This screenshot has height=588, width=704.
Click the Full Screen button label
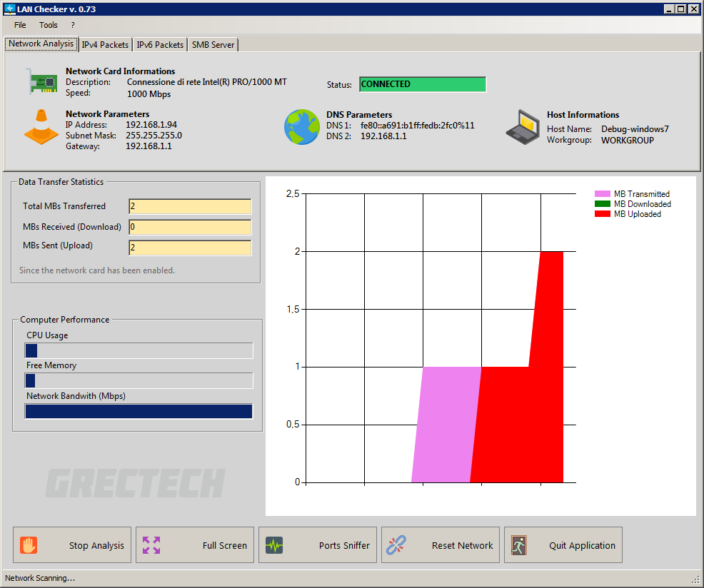click(x=224, y=545)
